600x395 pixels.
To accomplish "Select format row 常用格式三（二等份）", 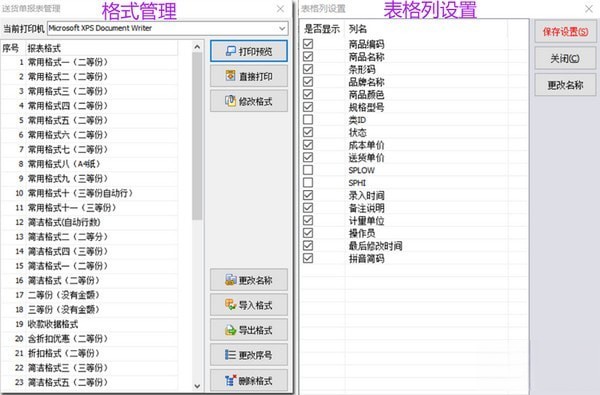I will 90,91.
